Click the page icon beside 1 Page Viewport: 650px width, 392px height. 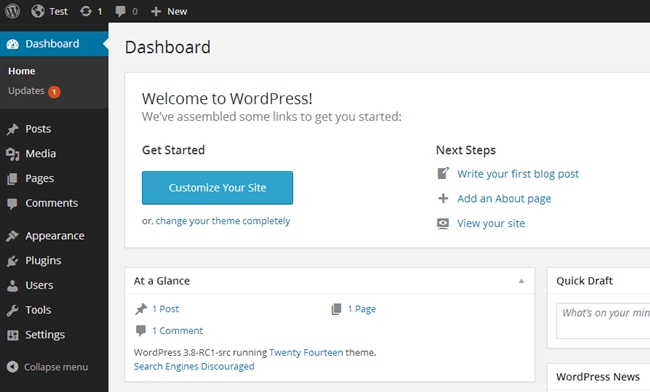pos(337,309)
